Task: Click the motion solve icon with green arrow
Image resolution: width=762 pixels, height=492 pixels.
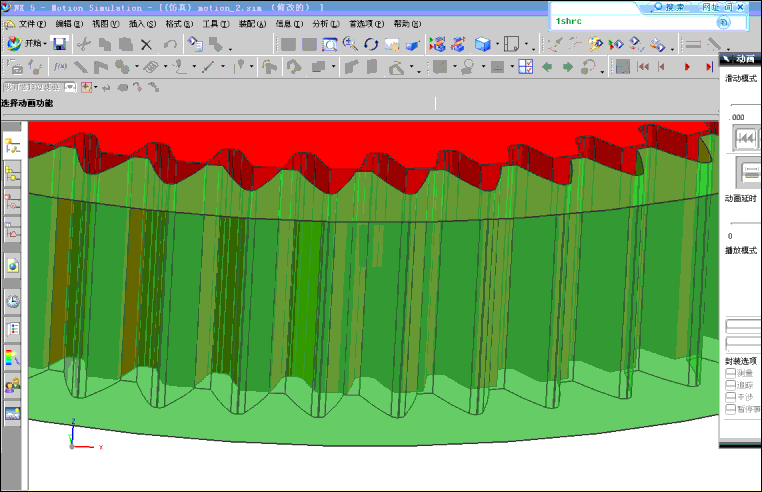Action: [616, 45]
